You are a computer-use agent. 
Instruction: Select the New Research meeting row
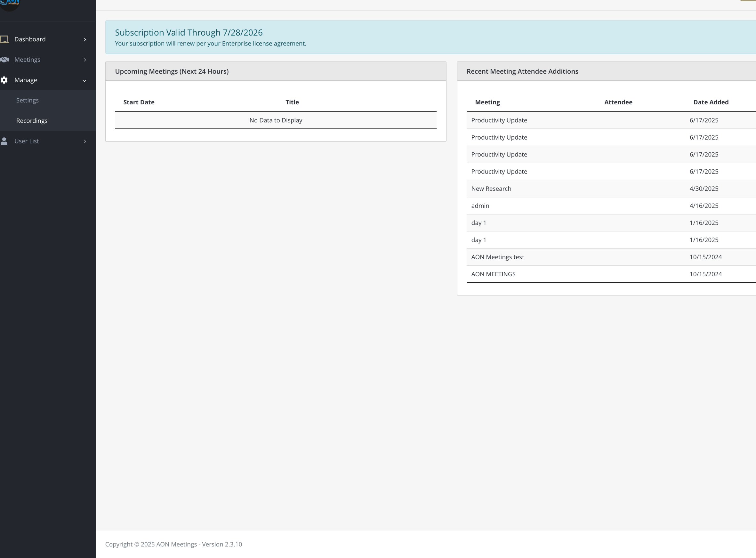491,189
